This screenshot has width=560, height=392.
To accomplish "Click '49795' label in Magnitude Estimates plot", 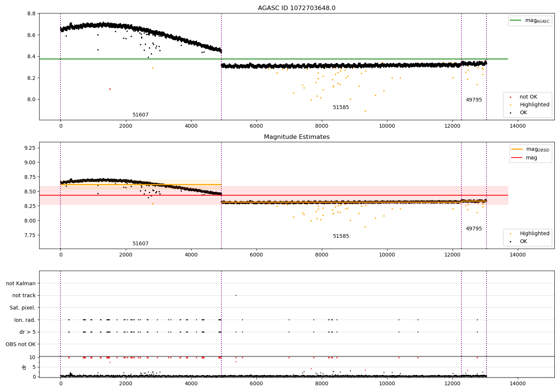I will click(x=474, y=228).
